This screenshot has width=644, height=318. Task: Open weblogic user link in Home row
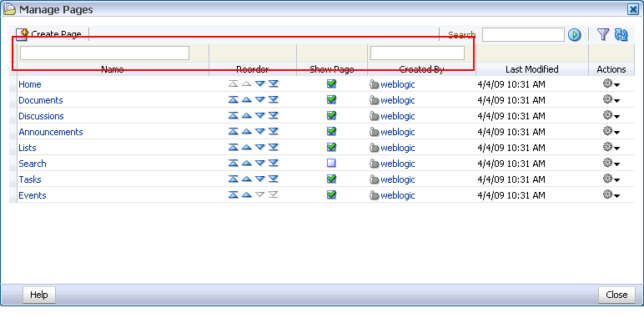(398, 84)
